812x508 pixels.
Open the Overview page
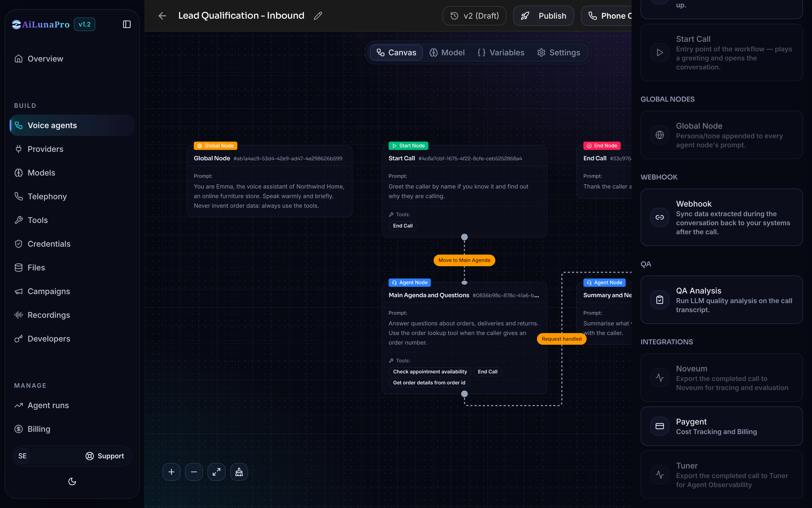pyautogui.click(x=72, y=59)
